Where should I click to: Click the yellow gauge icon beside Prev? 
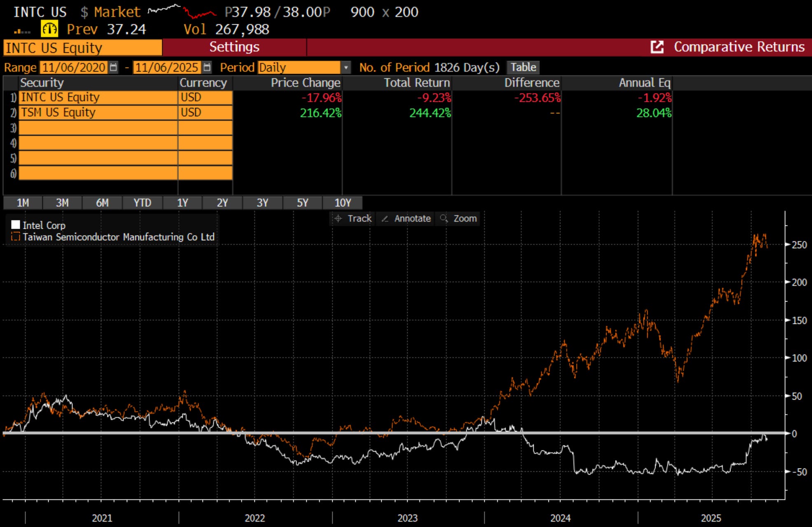(49, 29)
